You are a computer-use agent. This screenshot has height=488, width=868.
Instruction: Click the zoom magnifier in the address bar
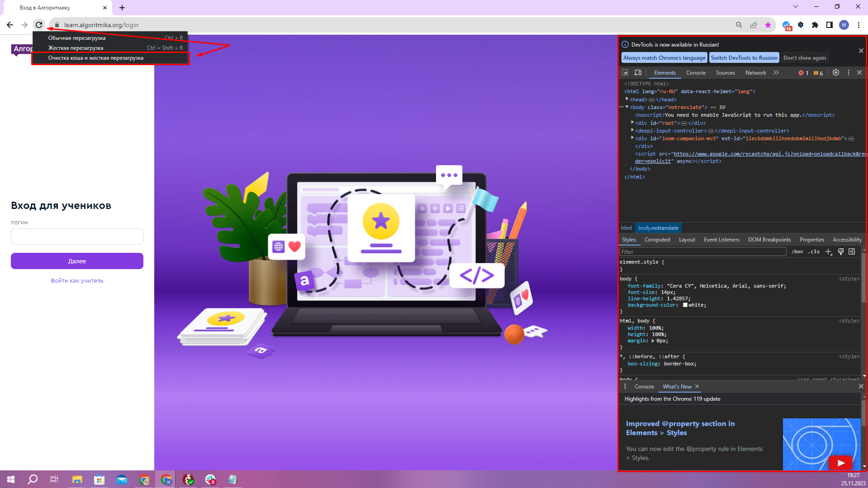pyautogui.click(x=739, y=25)
